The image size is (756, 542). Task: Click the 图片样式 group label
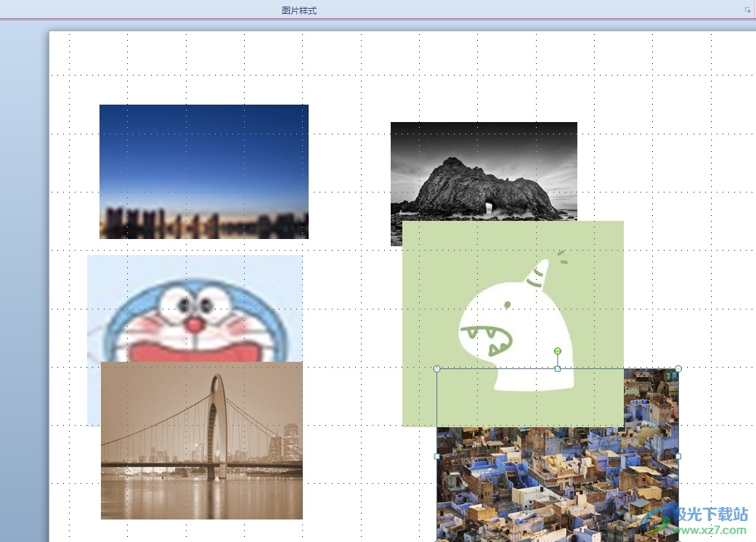click(x=299, y=11)
